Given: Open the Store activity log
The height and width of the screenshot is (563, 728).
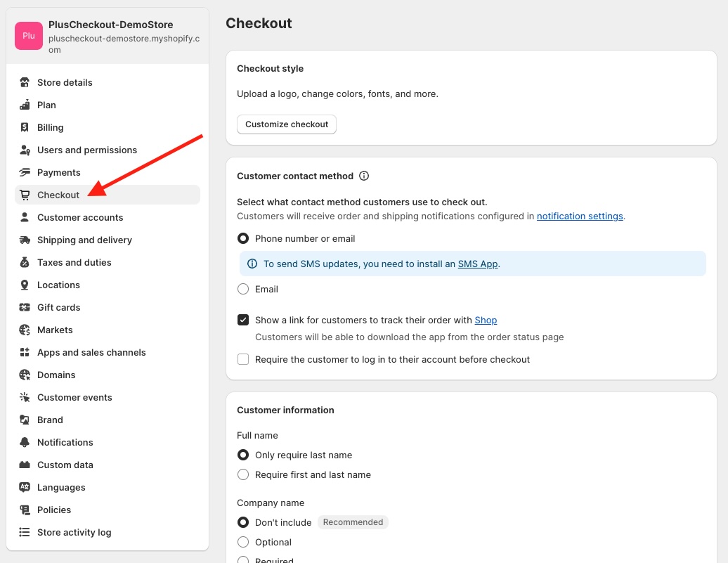Looking at the screenshot, I should 74,532.
